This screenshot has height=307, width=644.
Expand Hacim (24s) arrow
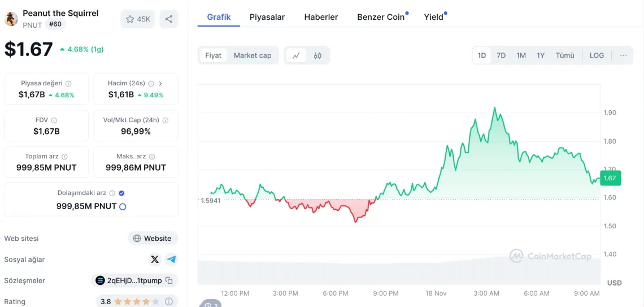point(160,83)
